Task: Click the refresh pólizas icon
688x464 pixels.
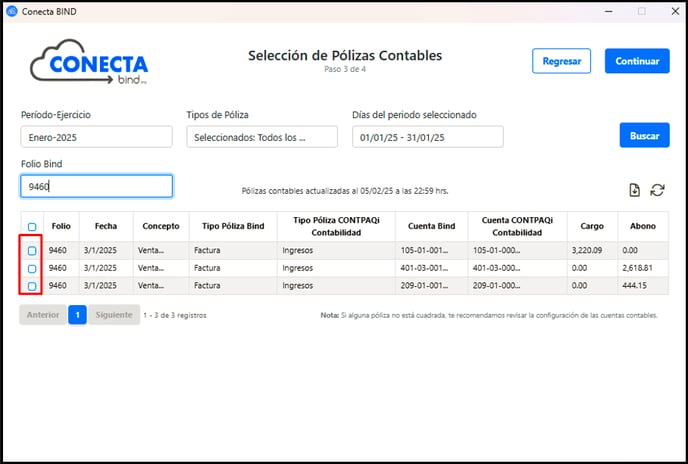Action: 657,190
